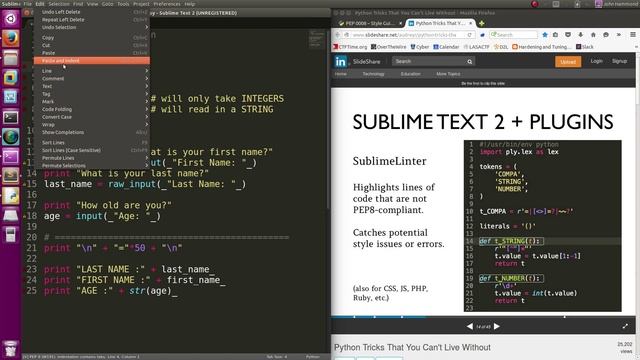The height and width of the screenshot is (360, 640).
Task: Open the Tools menu in menu bar
Action: point(123,4)
